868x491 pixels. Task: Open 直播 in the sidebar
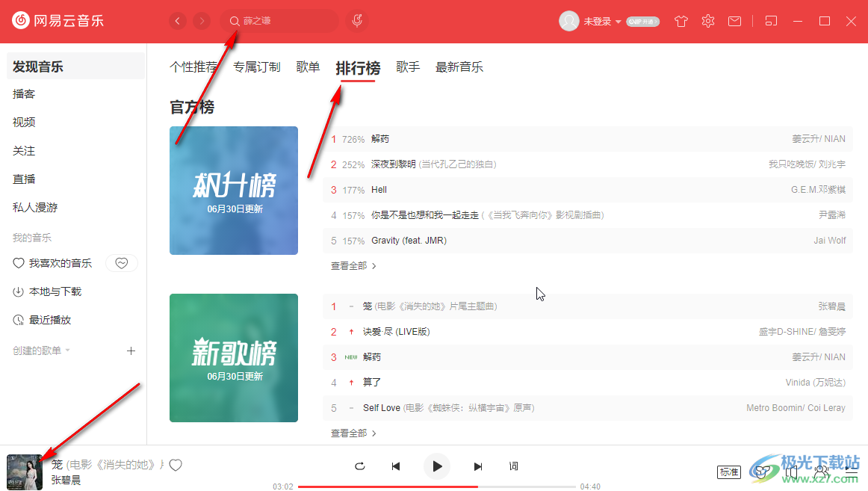24,179
